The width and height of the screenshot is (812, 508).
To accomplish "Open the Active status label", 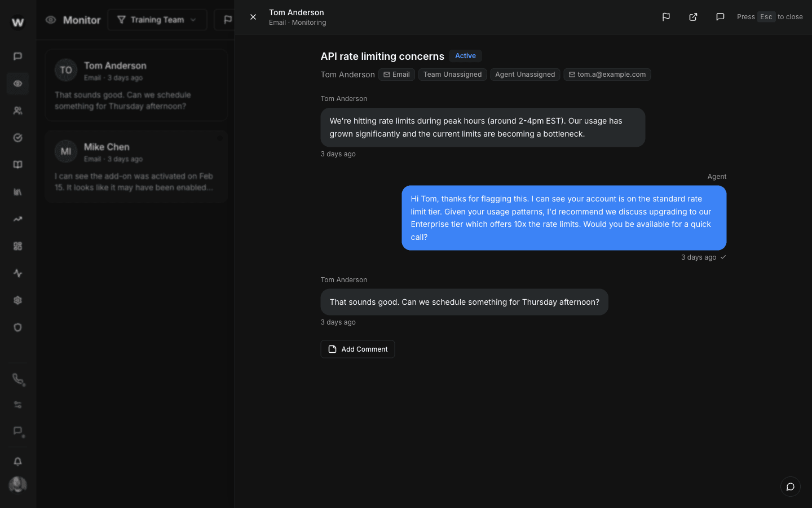I will 465,56.
